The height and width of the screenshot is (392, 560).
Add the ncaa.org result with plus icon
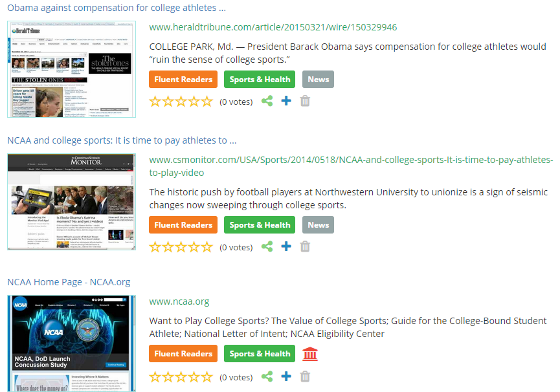click(x=286, y=376)
